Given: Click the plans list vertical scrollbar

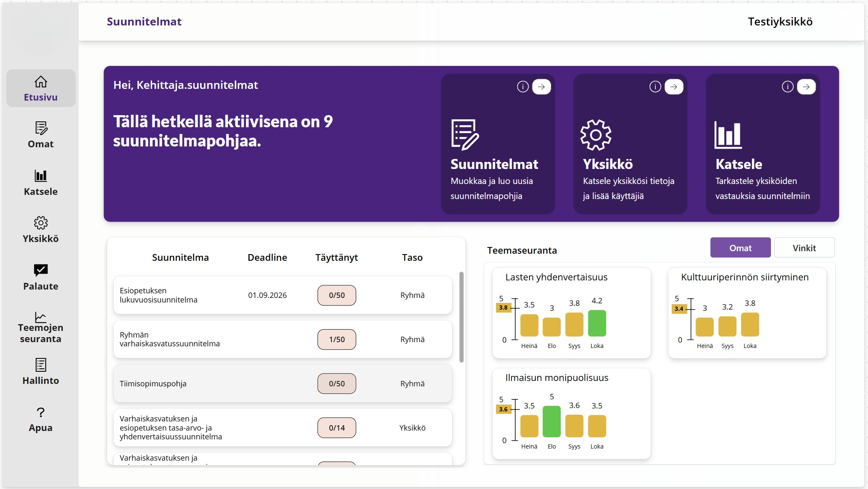Looking at the screenshot, I should pos(461,317).
